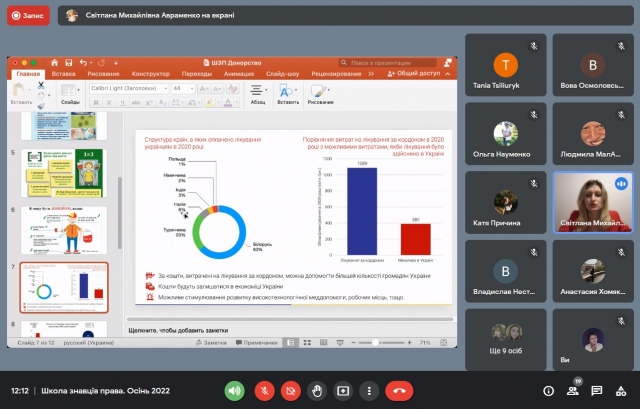The width and height of the screenshot is (640, 409).
Task: Cut selection with the scissors icon
Action: [x=41, y=85]
